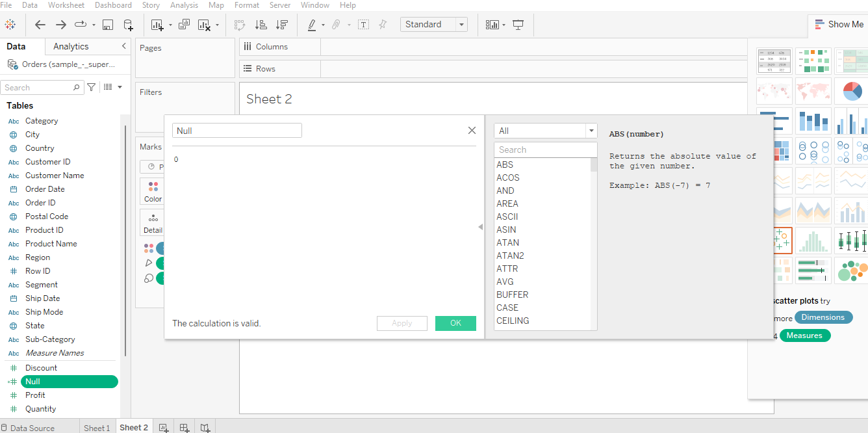Open the Fit dropdown showing Standard

(x=434, y=24)
